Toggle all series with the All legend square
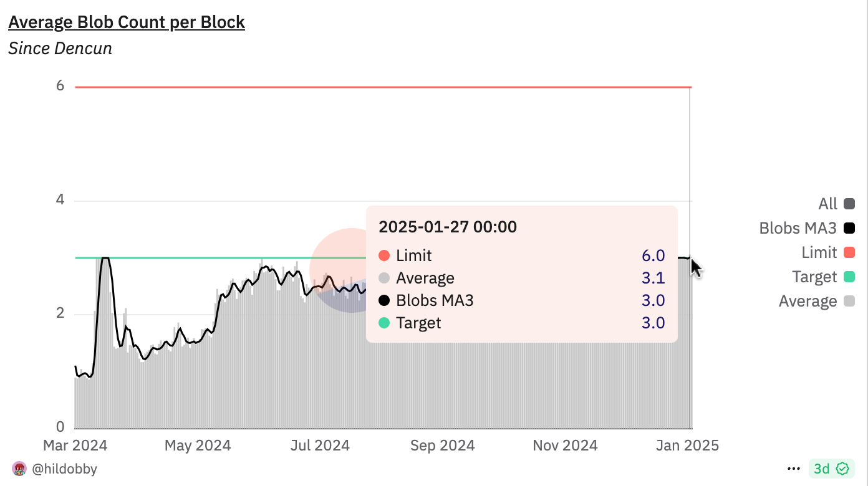This screenshot has width=868, height=486. click(x=849, y=204)
